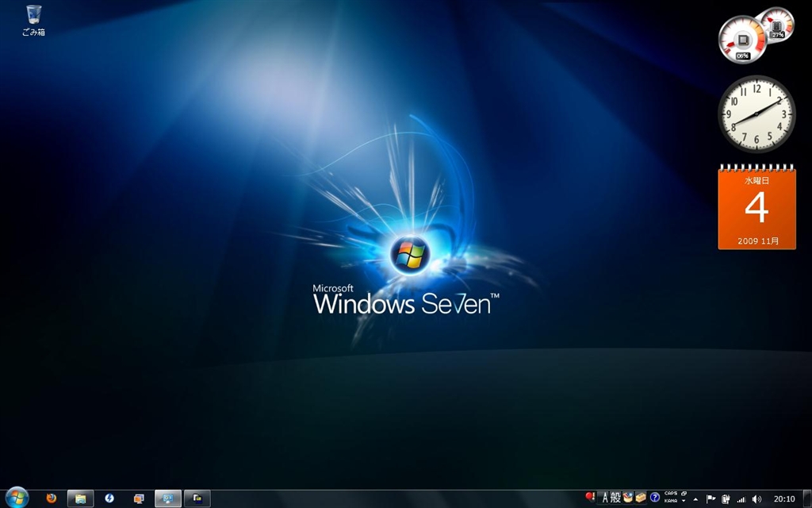Open the language bar options dropdown arrow
812x508 pixels.
pos(684,502)
